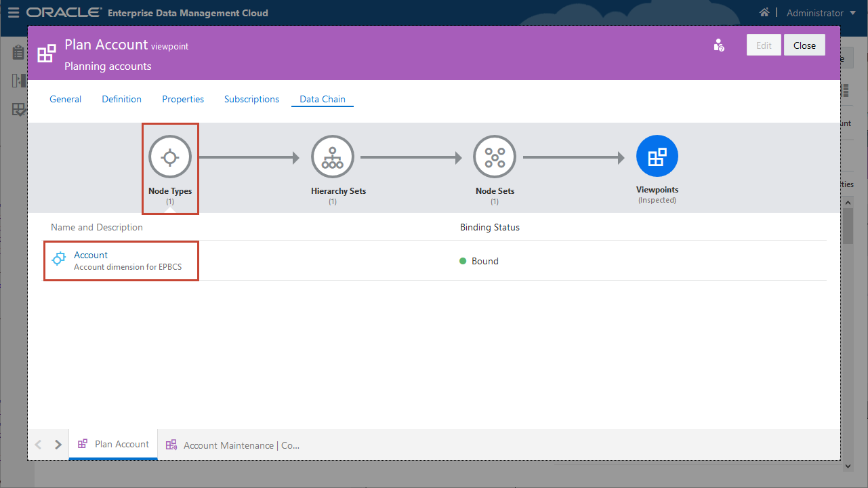The image size is (868, 488).
Task: Open the Account node type link
Action: pyautogui.click(x=91, y=255)
